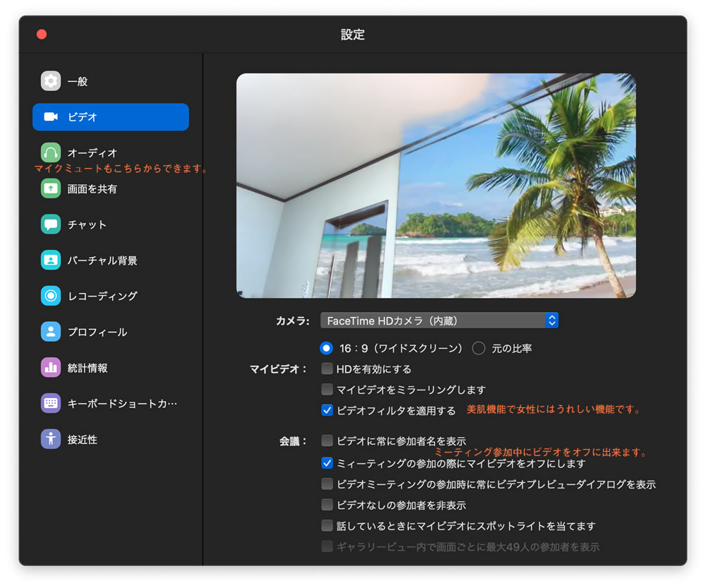Click the マイビデオ: label text
706x588 pixels.
click(278, 368)
